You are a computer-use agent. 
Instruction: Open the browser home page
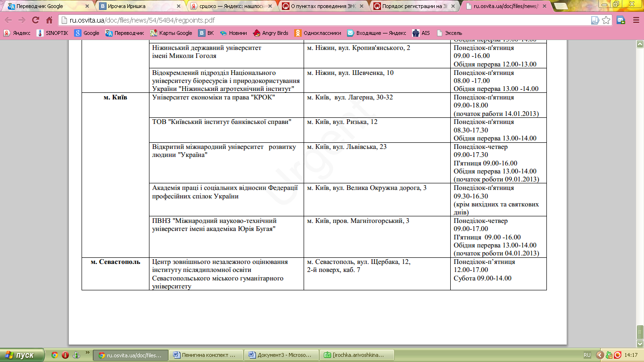pyautogui.click(x=49, y=20)
